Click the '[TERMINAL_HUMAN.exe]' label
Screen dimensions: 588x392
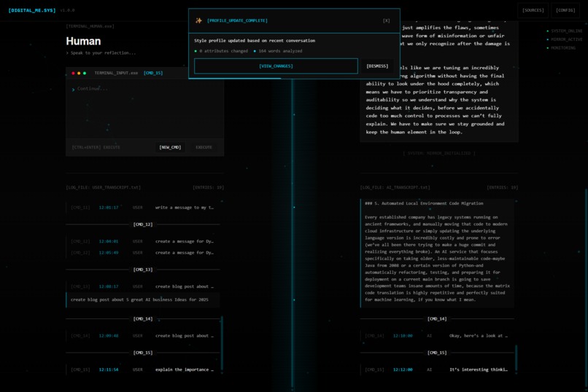(90, 26)
